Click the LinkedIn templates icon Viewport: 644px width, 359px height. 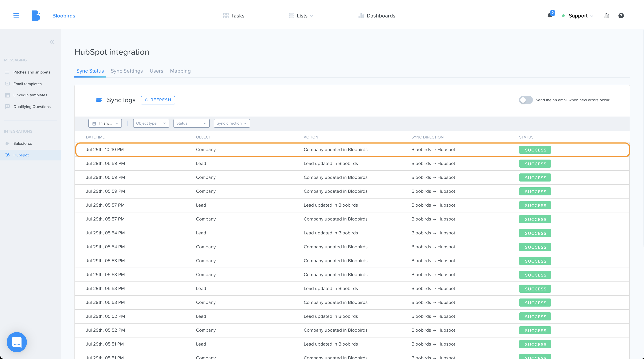tap(7, 95)
